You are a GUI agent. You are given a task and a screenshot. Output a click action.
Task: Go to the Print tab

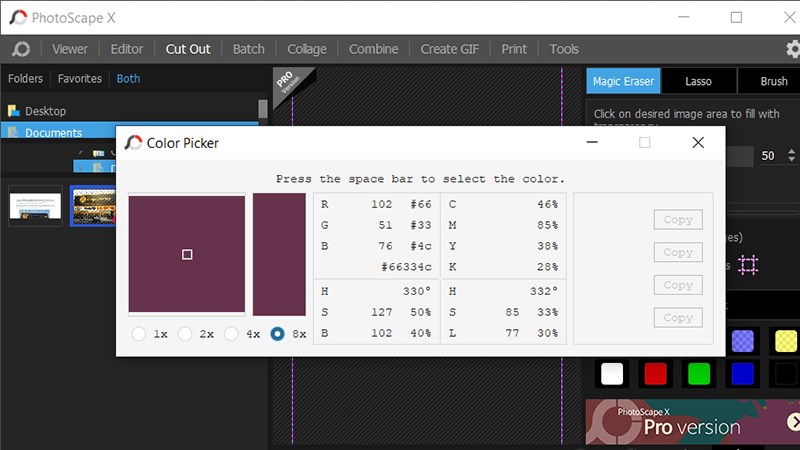(x=514, y=49)
